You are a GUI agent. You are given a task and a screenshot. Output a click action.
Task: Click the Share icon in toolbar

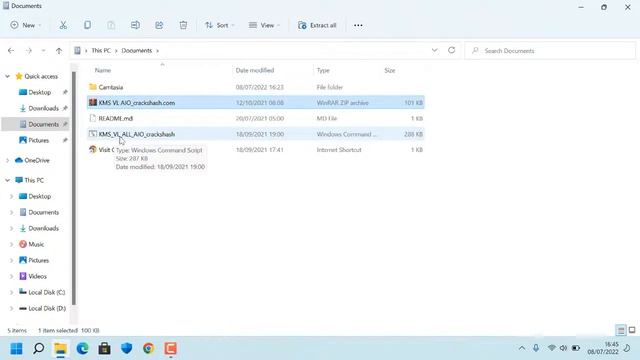pyautogui.click(x=159, y=25)
